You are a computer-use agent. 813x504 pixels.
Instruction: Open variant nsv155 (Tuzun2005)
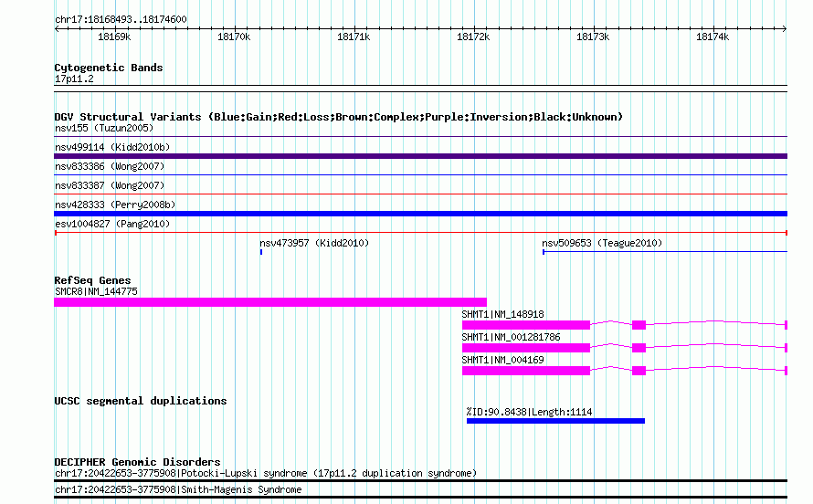click(104, 128)
